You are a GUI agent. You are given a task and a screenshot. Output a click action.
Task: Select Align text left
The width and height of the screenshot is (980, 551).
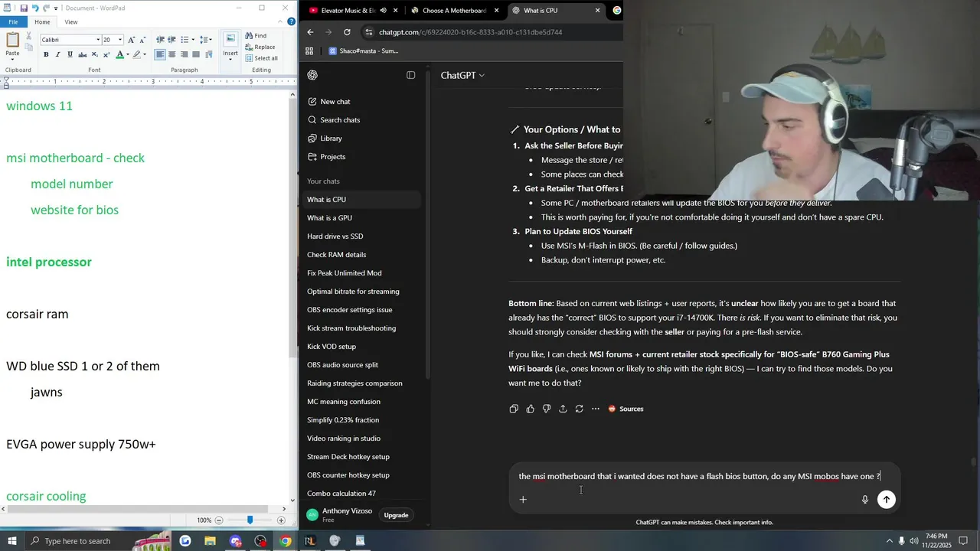(160, 54)
